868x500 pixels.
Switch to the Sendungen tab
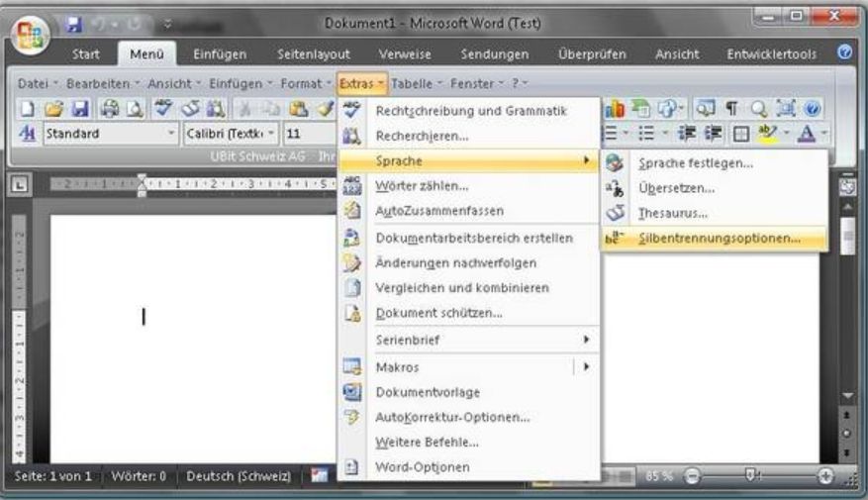tap(494, 54)
